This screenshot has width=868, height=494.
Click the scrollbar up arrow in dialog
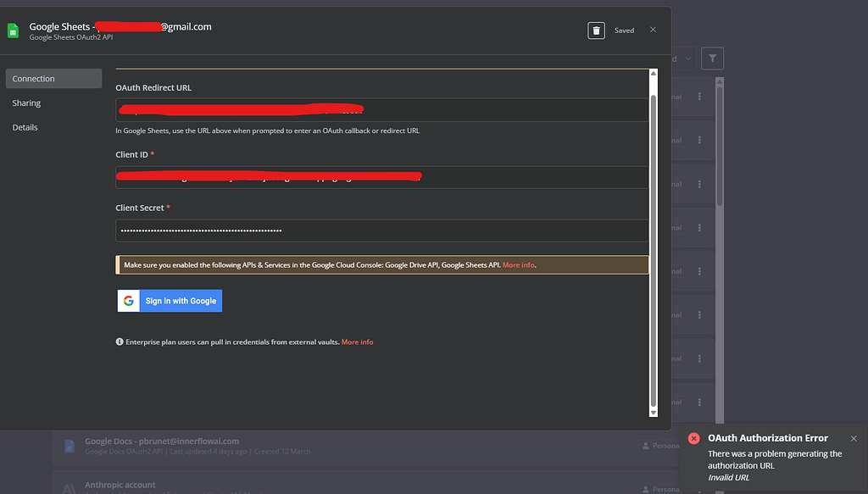click(x=654, y=74)
